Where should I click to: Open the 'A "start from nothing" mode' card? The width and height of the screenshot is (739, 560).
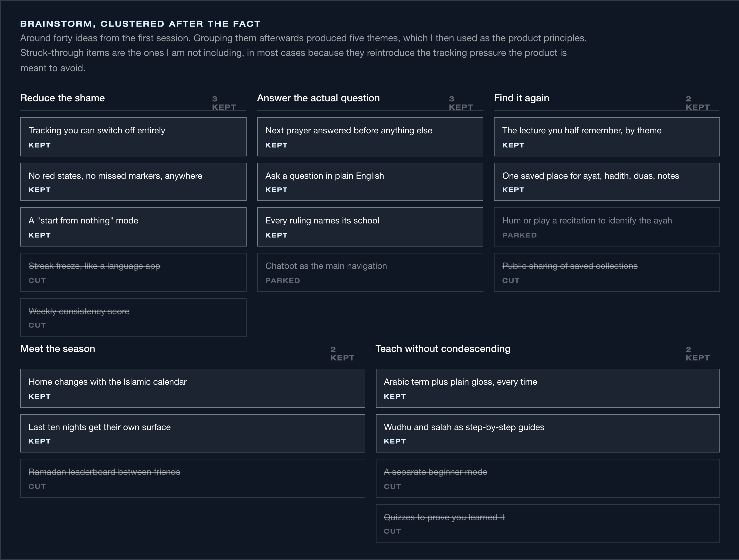coord(133,227)
